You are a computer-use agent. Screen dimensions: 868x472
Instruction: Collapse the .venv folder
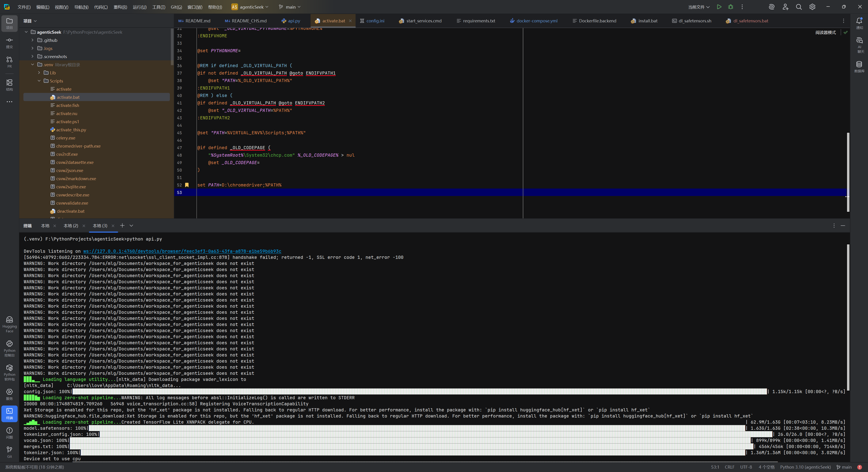(x=33, y=65)
